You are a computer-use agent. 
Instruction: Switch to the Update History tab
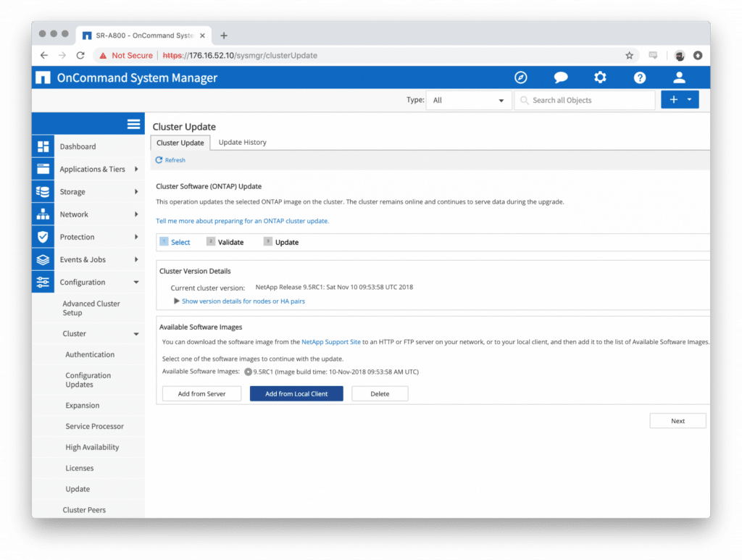(242, 143)
